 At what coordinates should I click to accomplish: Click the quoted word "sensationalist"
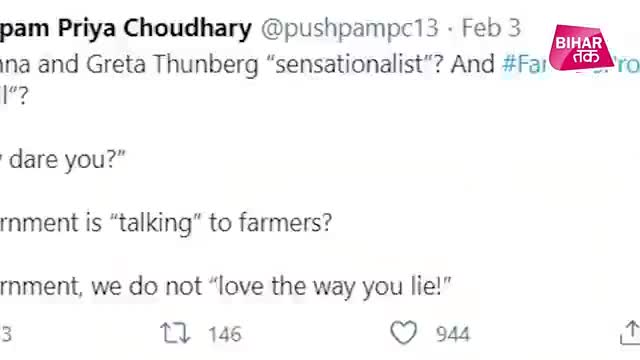pos(354,64)
